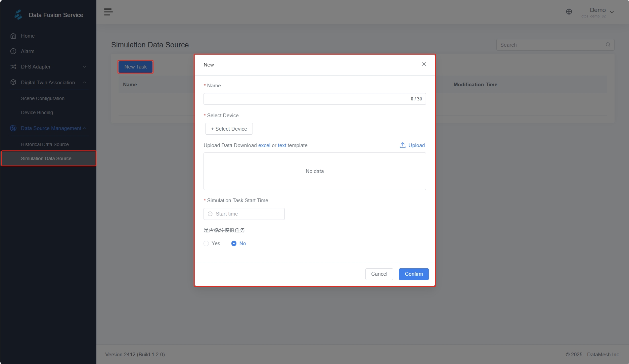Close the New dialog with X
Image resolution: width=629 pixels, height=364 pixels.
click(424, 64)
